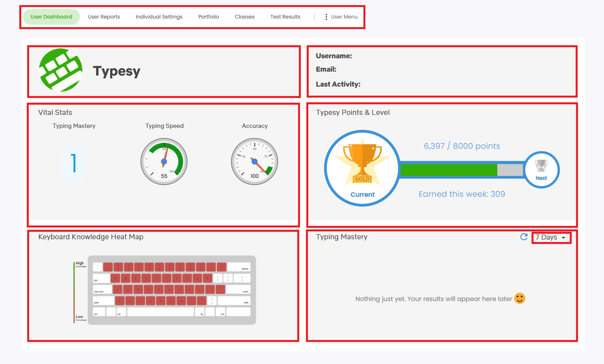This screenshot has width=604, height=364.
Task: Click the smiley face emoji icon
Action: [x=520, y=298]
